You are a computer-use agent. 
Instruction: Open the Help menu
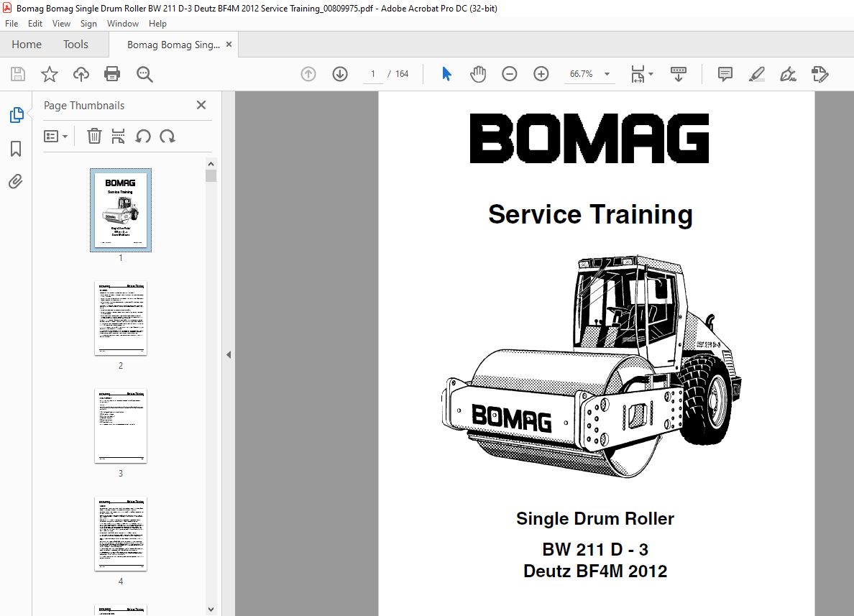(x=157, y=24)
